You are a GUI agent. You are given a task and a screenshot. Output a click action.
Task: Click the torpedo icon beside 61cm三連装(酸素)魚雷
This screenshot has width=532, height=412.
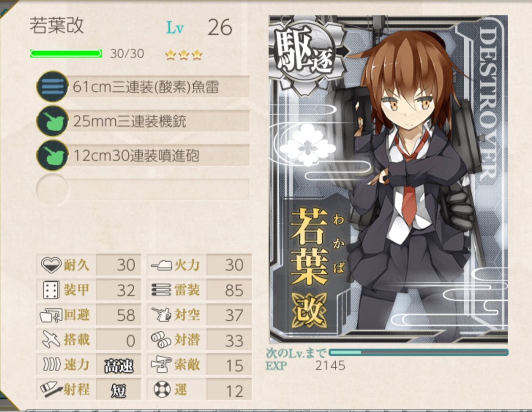tap(52, 87)
